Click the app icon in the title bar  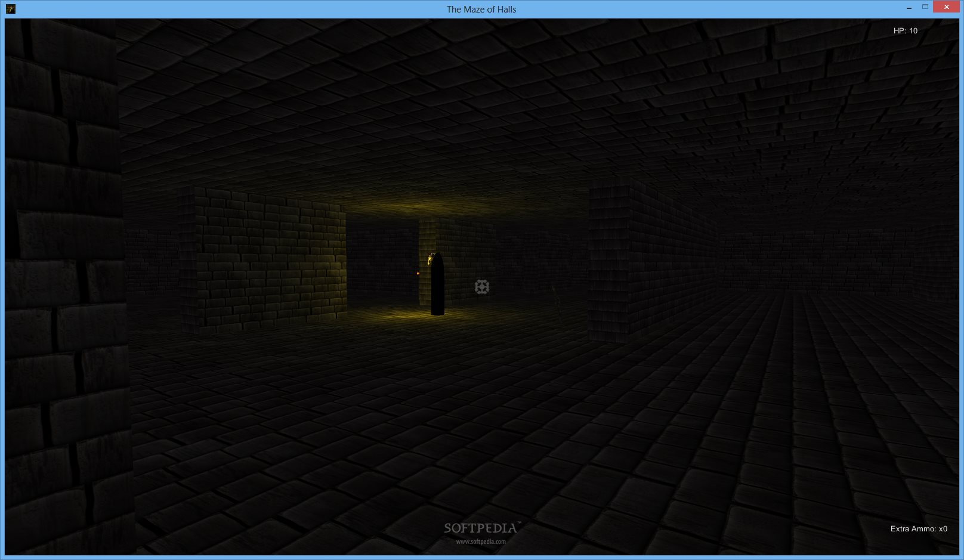pyautogui.click(x=10, y=9)
